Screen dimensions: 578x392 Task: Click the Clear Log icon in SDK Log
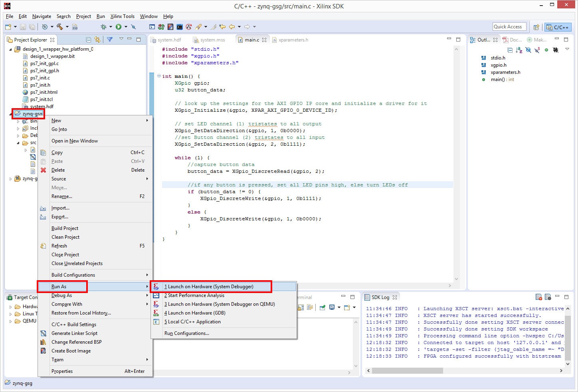(539, 297)
